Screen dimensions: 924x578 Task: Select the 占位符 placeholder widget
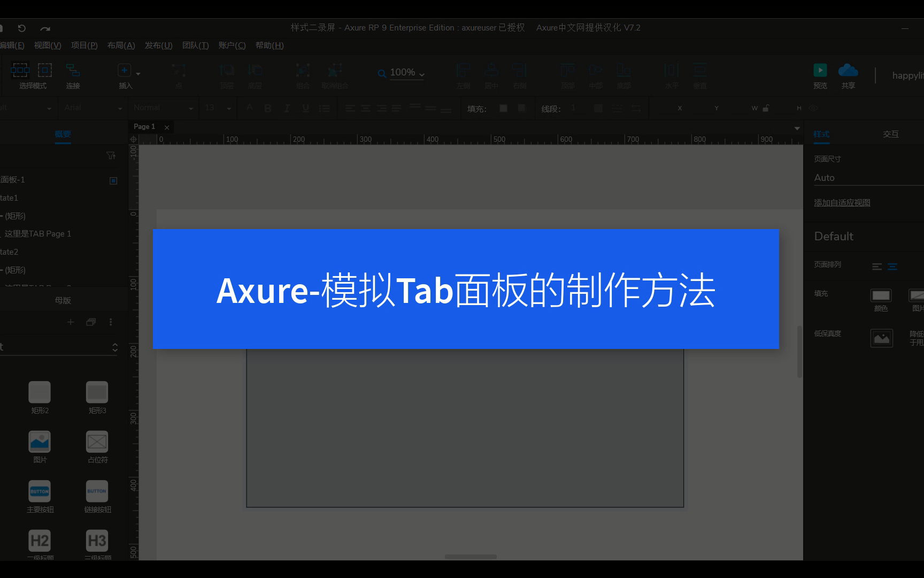click(97, 442)
